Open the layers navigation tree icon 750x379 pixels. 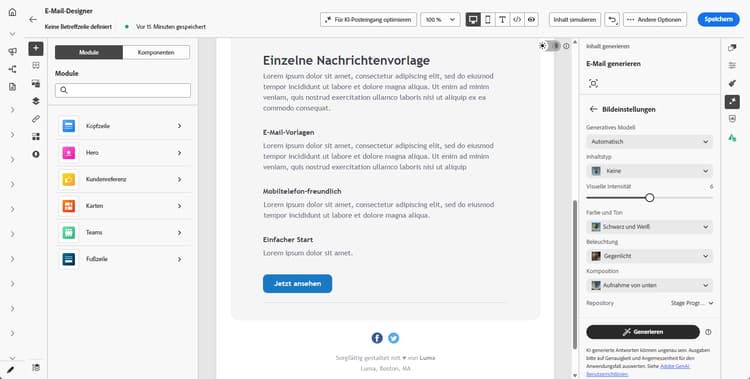coord(36,101)
